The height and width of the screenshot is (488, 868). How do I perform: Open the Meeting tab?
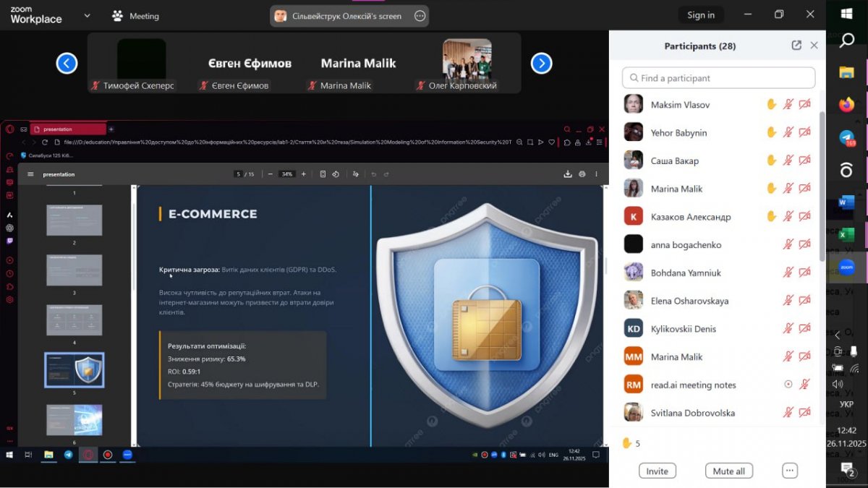135,16
